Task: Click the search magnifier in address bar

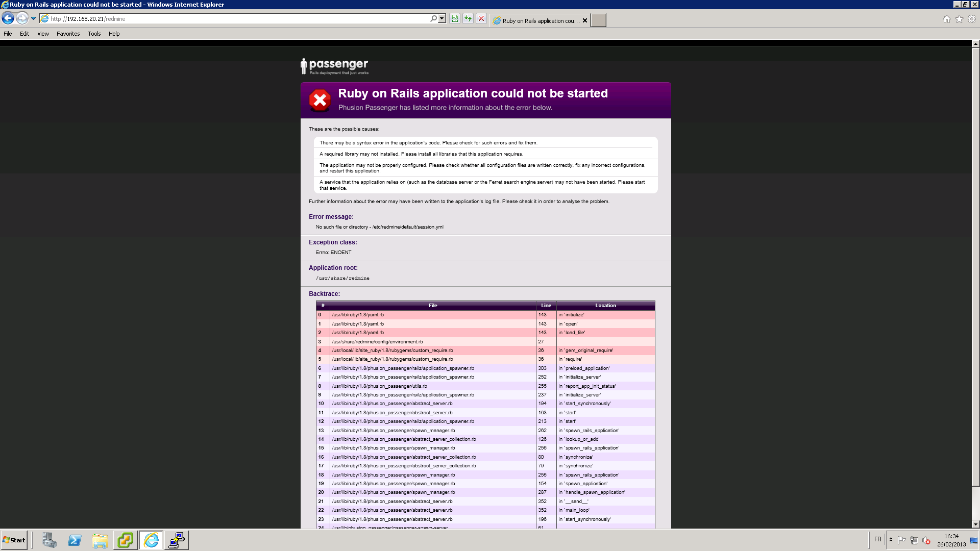Action: coord(434,18)
